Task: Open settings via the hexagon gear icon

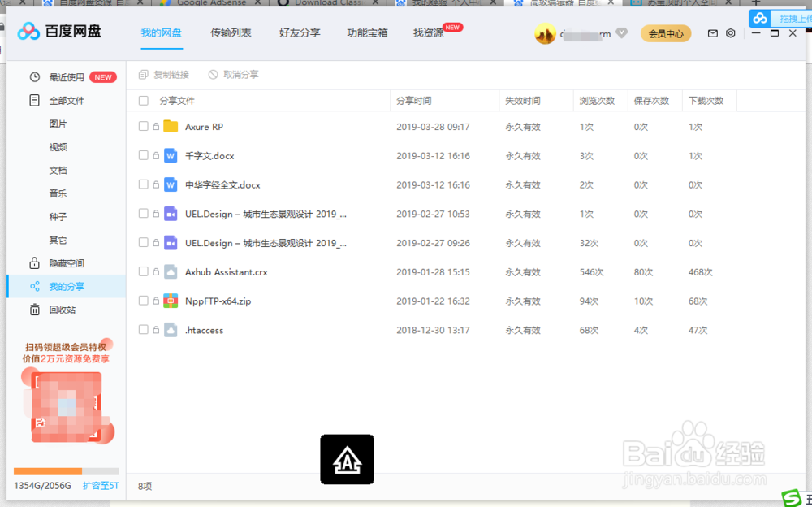Action: click(730, 33)
